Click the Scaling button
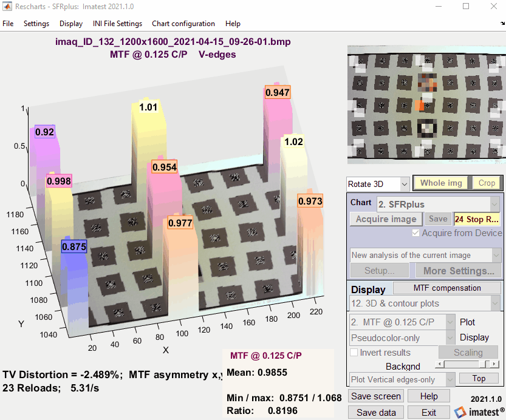The image size is (506, 420). (468, 352)
